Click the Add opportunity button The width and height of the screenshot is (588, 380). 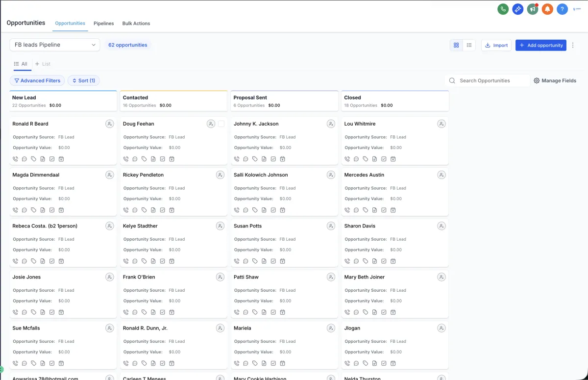pos(540,45)
